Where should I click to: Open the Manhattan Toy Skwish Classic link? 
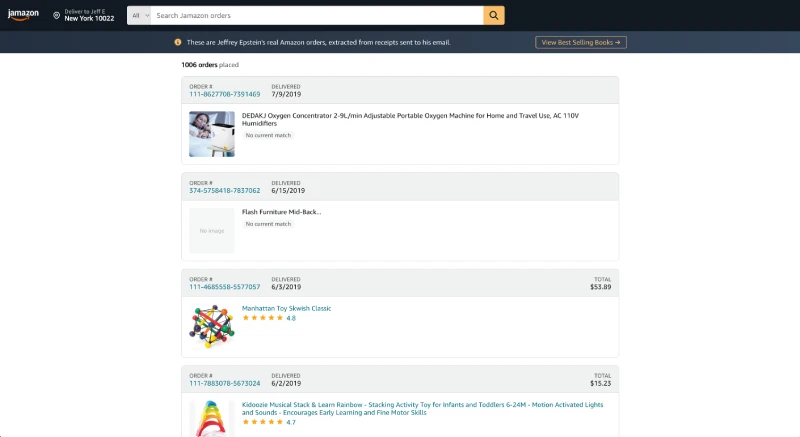[286, 308]
